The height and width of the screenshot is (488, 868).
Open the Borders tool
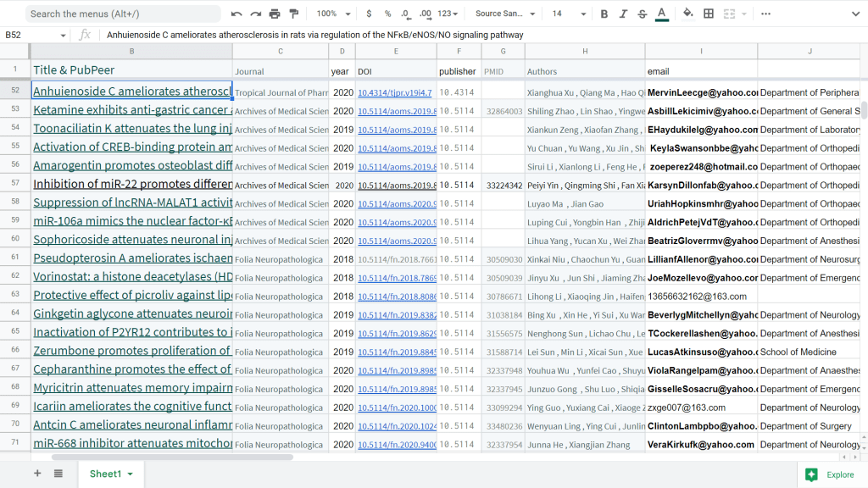(709, 14)
